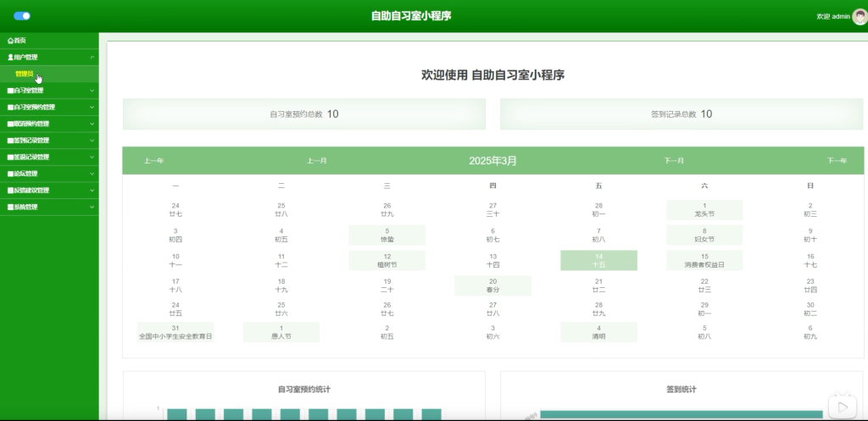Viewport: 868px width, 421px height.
Task: Click the icon beside 自习室管理
Action: point(10,91)
